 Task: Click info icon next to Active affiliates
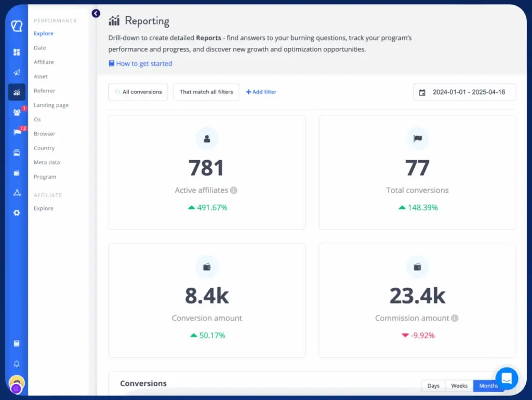pos(234,190)
